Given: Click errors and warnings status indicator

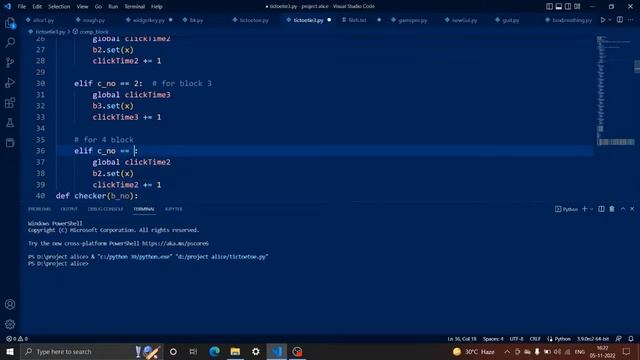Looking at the screenshot, I should pos(17,339).
